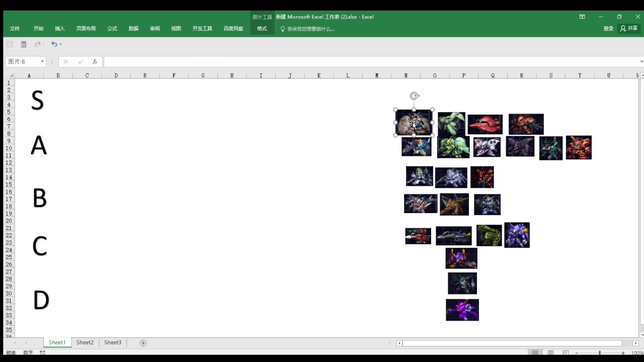The width and height of the screenshot is (644, 362).
Task: Switch to the Sheet2 tab
Action: (85, 342)
